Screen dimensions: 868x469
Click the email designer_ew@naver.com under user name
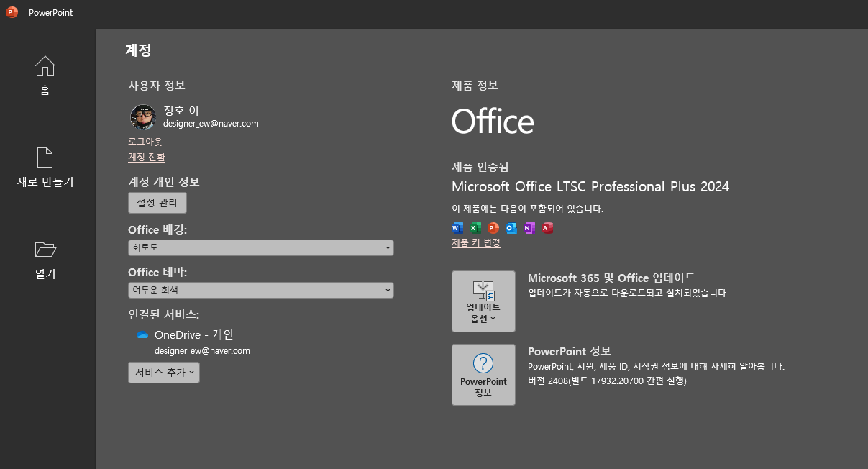coord(211,124)
